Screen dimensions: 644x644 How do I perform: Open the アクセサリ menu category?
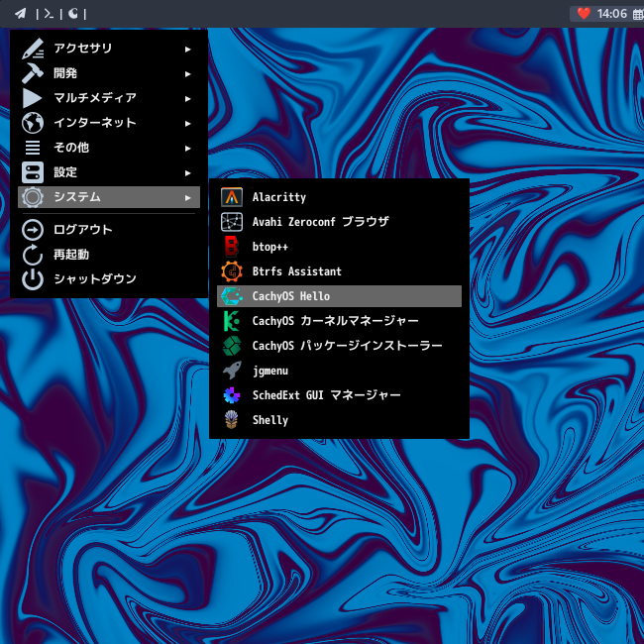point(109,49)
